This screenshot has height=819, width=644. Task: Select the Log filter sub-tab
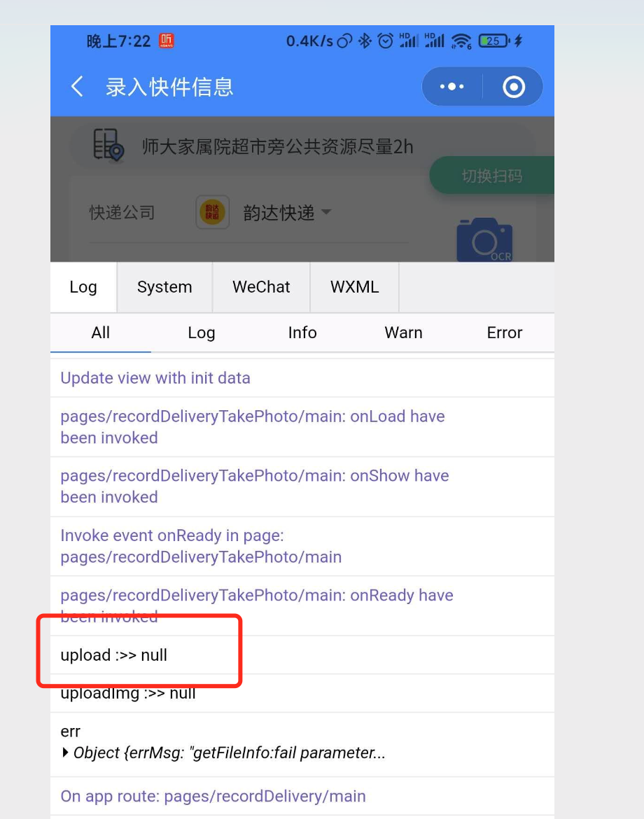[202, 332]
